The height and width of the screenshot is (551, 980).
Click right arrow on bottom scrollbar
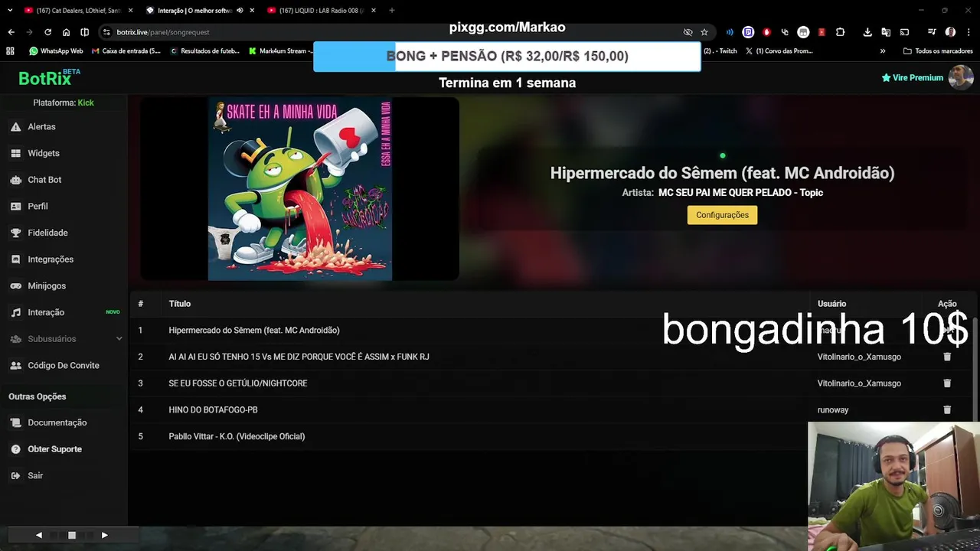[x=104, y=536]
